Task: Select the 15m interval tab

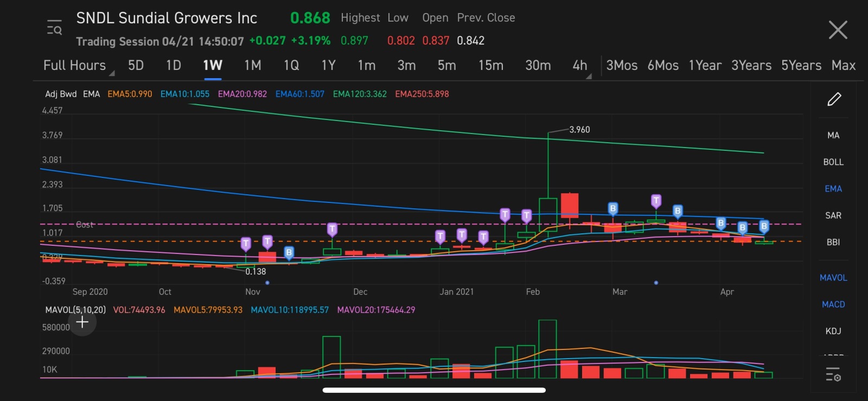Action: (491, 66)
